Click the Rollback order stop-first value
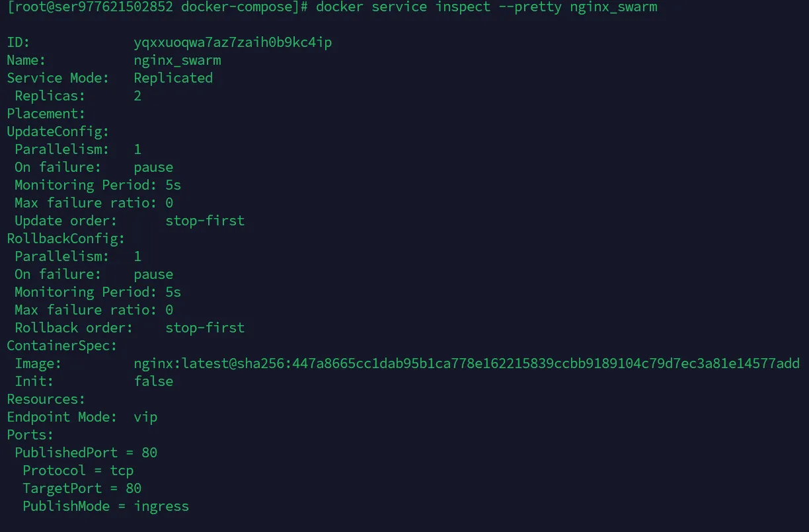Image resolution: width=809 pixels, height=532 pixels. [205, 328]
